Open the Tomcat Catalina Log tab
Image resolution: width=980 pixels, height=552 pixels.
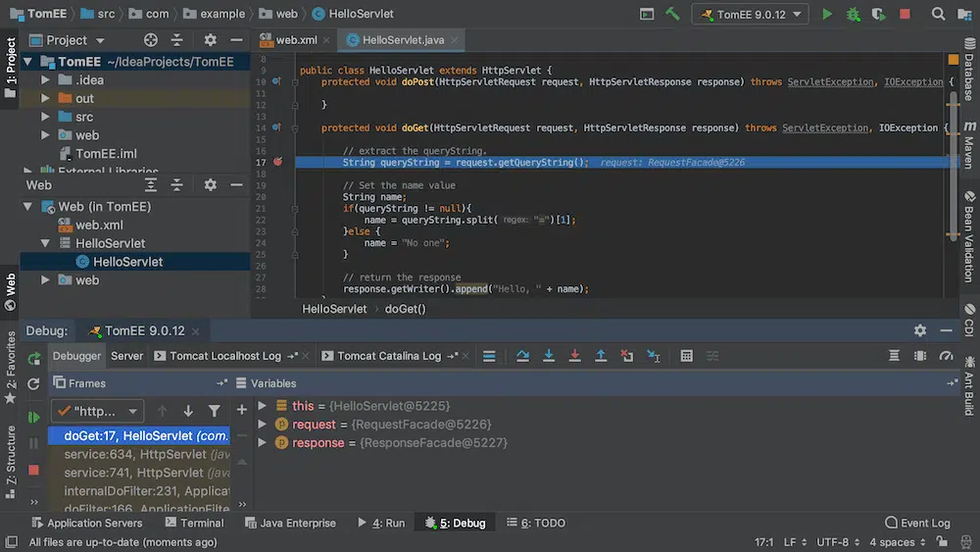pyautogui.click(x=388, y=356)
